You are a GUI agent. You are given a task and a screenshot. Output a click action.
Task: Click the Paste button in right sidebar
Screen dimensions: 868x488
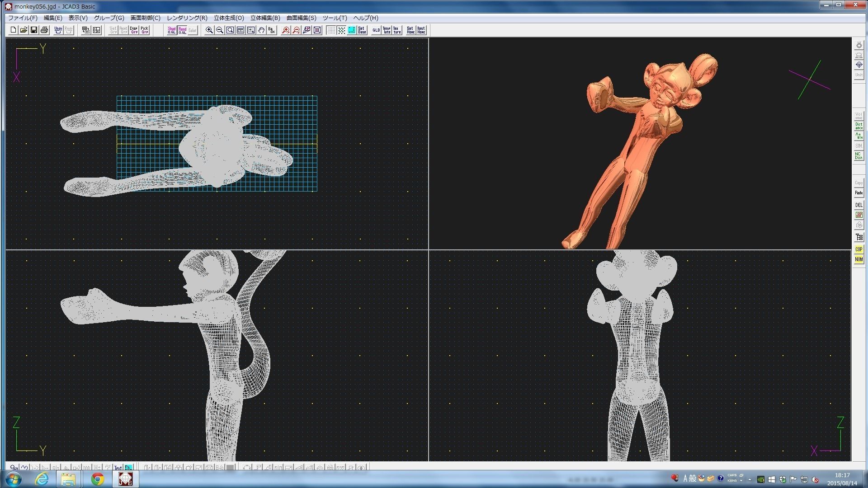coord(859,193)
